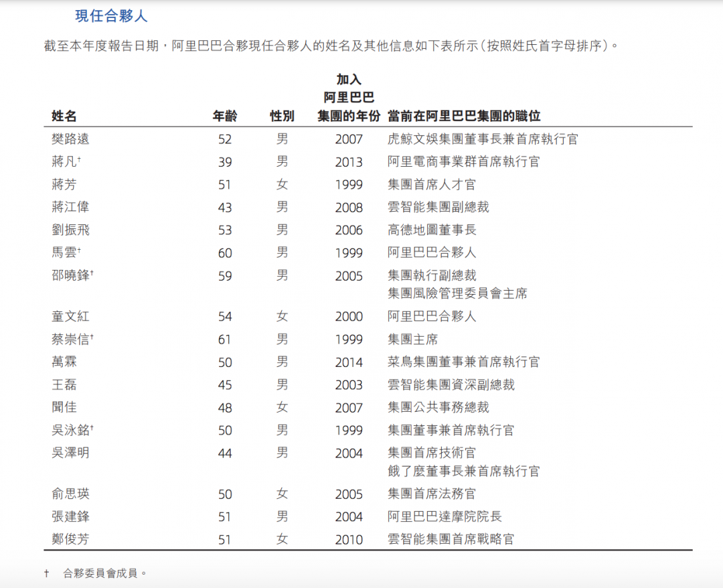Click the column header 當前在阿里巴巴集團的職位
723x588 pixels.
tap(464, 117)
